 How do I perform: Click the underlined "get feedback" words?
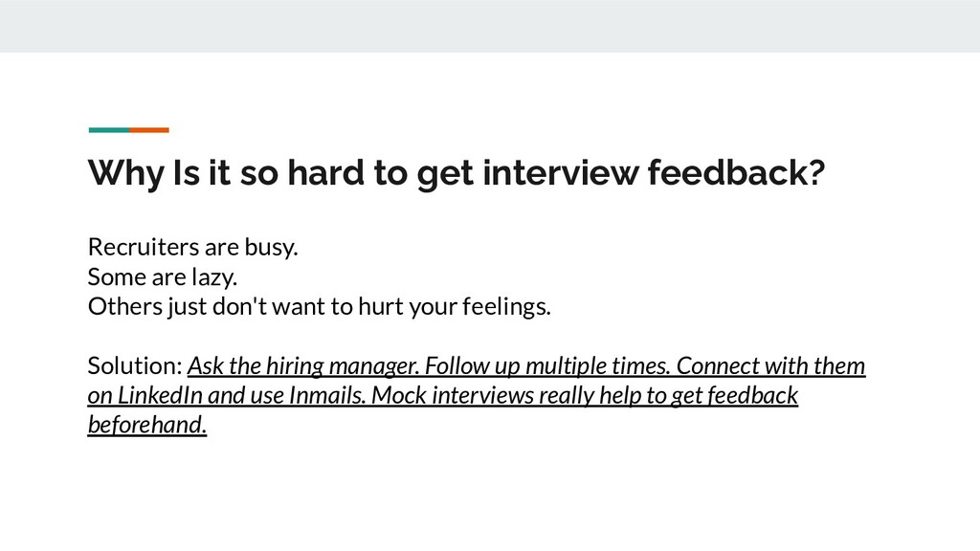734,396
